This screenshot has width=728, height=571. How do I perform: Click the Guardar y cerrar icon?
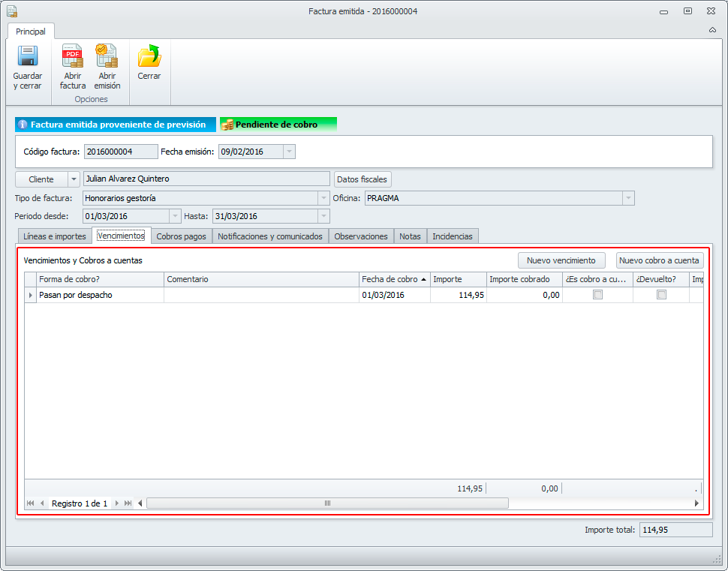pyautogui.click(x=28, y=57)
